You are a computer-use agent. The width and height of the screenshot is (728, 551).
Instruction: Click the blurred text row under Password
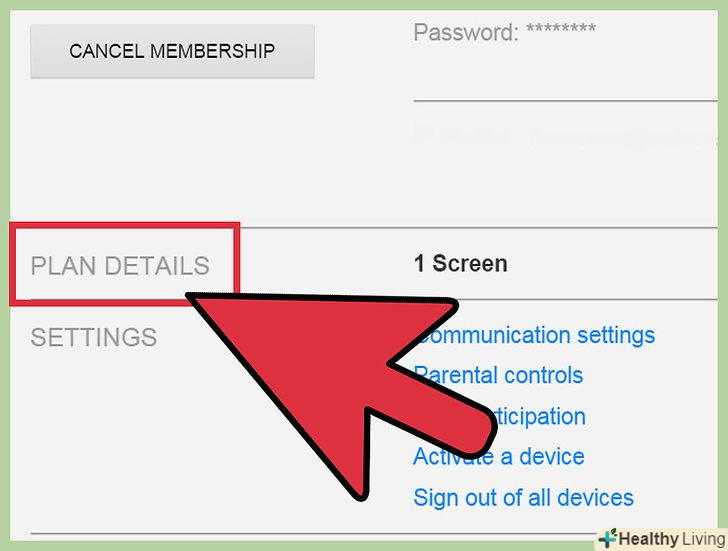[x=564, y=135]
